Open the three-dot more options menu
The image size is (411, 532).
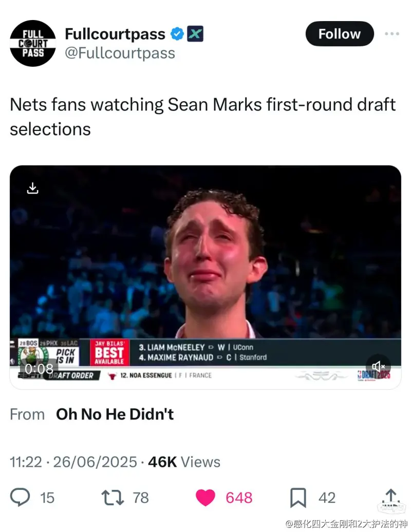point(391,34)
